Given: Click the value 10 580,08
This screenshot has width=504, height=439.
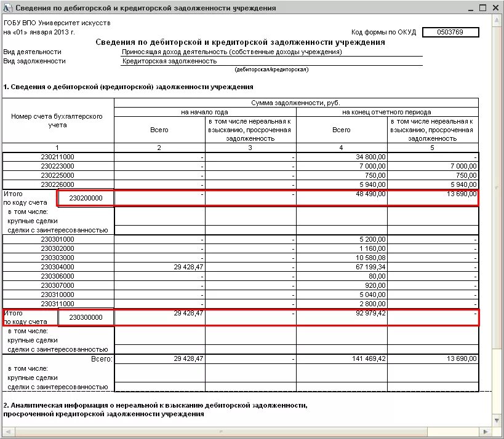Looking at the screenshot, I should [x=370, y=258].
